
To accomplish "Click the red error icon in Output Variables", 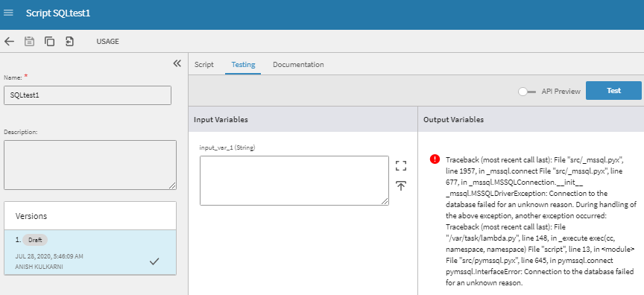I will pyautogui.click(x=435, y=159).
